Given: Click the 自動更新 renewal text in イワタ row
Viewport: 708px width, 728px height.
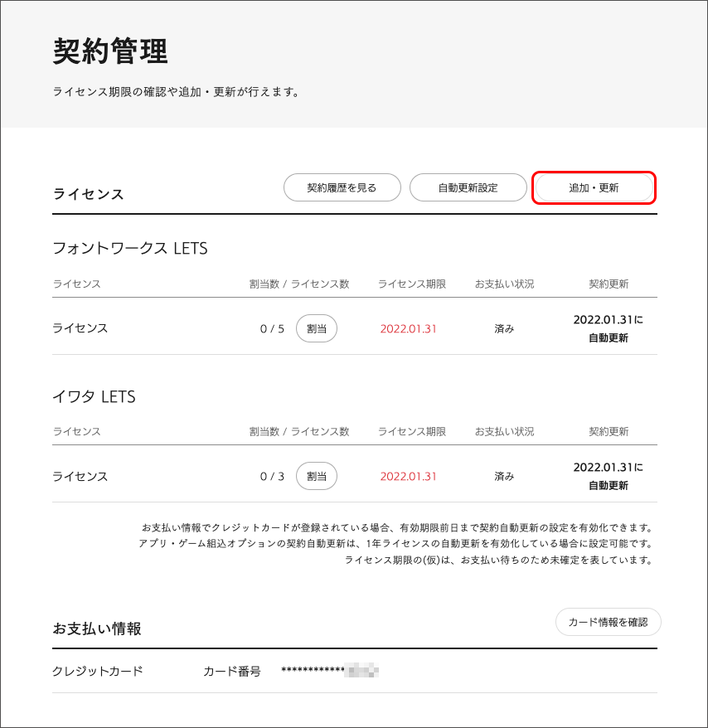Looking at the screenshot, I should tap(608, 486).
